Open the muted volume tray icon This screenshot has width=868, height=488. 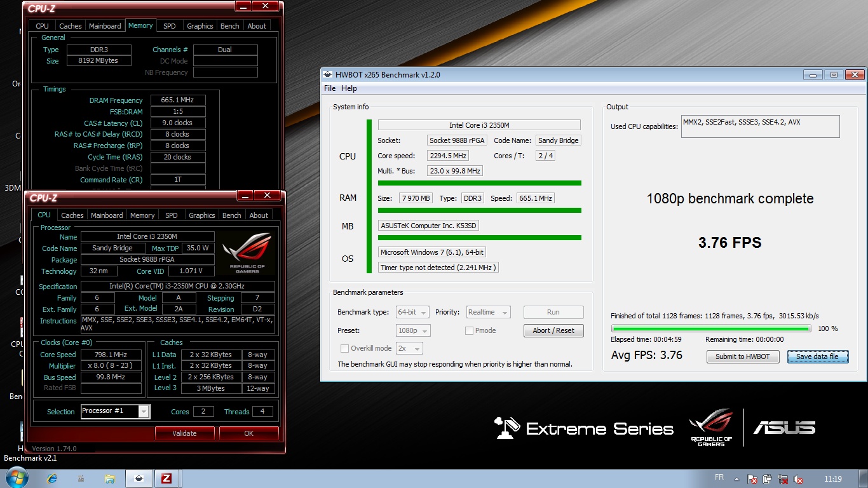[799, 479]
